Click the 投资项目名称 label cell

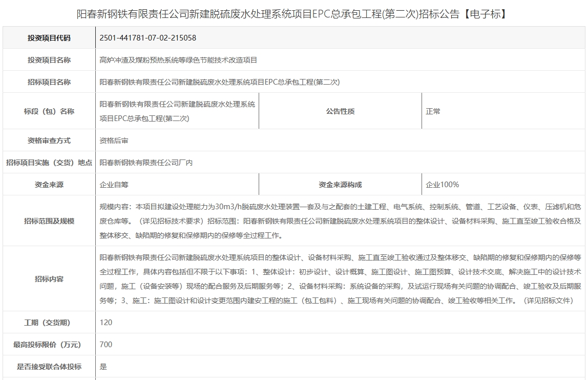click(49, 60)
